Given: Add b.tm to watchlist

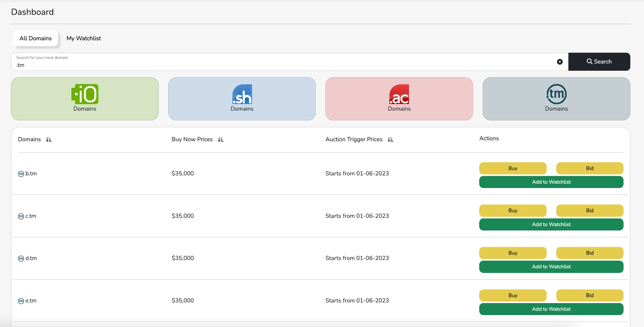Looking at the screenshot, I should click(551, 182).
